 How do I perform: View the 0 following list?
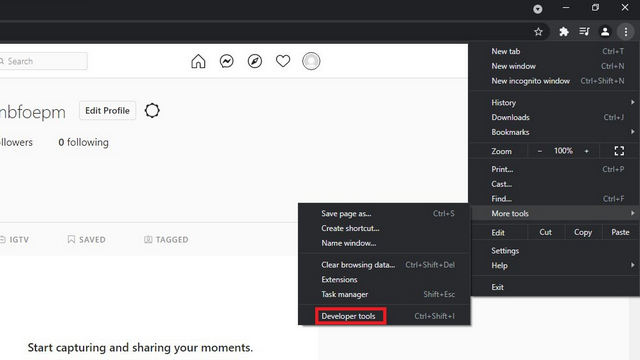(x=83, y=142)
